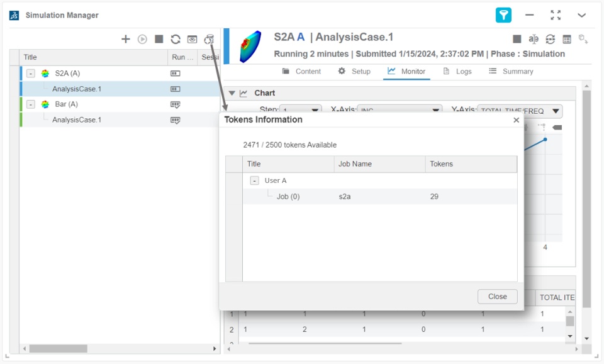Screen dimensions: 604x364
Task: Click completed status icon for Bar (A)
Action: (176, 104)
